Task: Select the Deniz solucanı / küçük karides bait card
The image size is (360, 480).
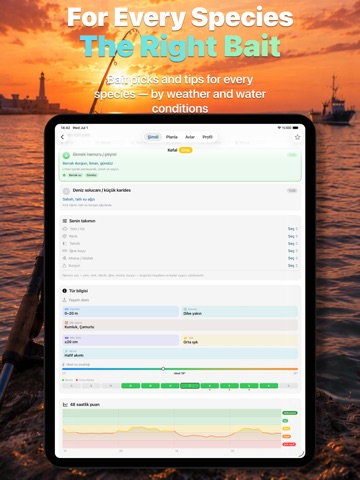Action: pos(180,197)
